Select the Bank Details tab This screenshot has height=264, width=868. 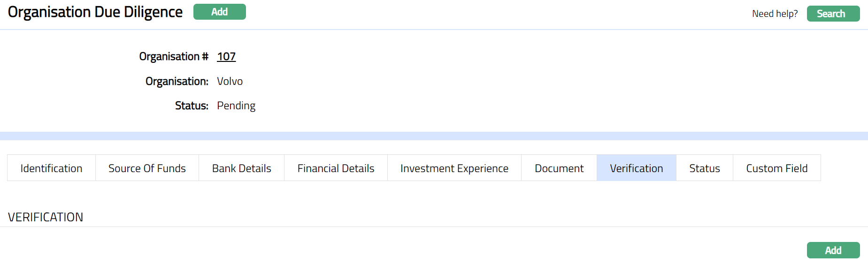click(241, 168)
